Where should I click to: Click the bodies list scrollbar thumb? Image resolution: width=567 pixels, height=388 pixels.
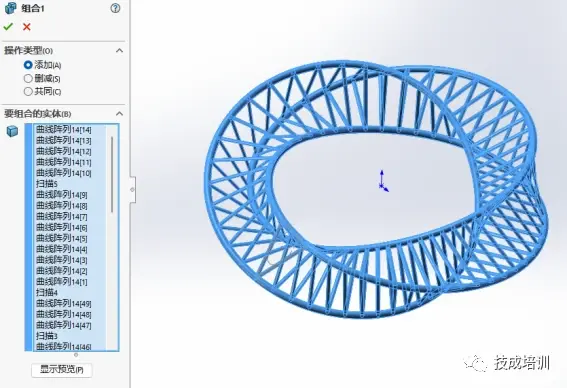coord(112,175)
